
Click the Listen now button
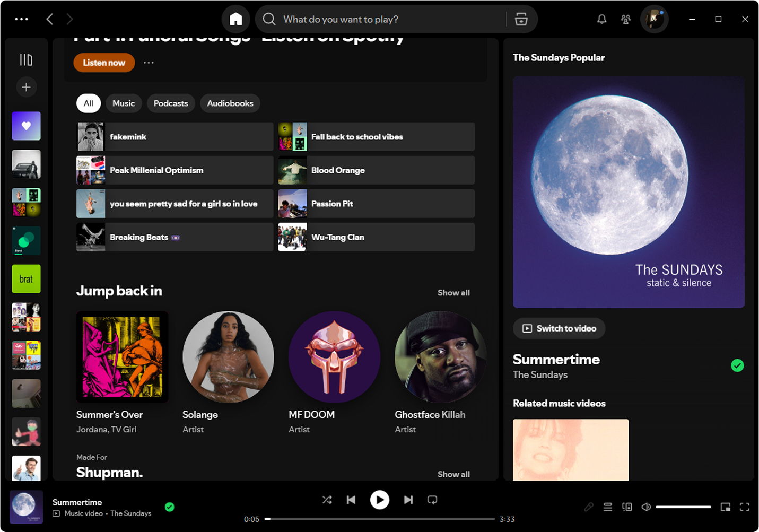click(x=104, y=63)
